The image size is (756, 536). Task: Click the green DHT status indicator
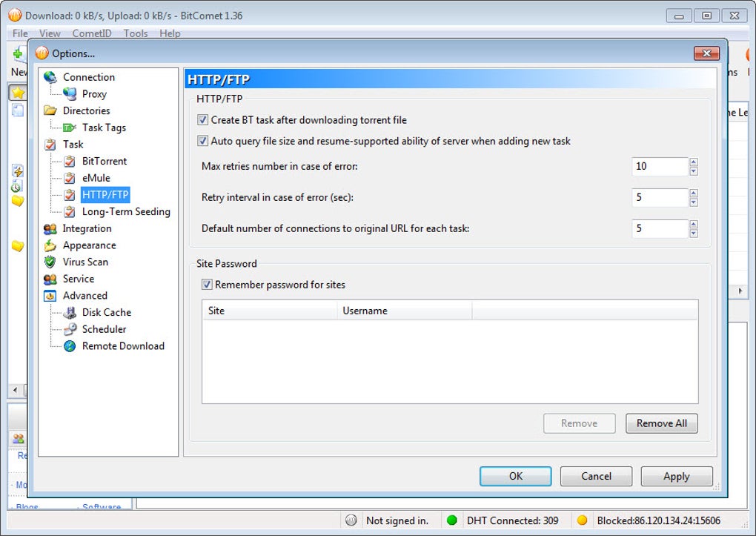click(x=452, y=520)
